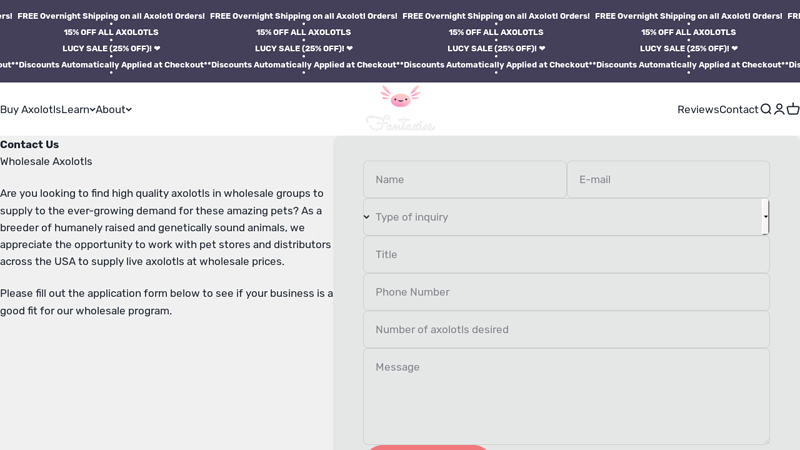Expand the Learn menu

[x=78, y=109]
